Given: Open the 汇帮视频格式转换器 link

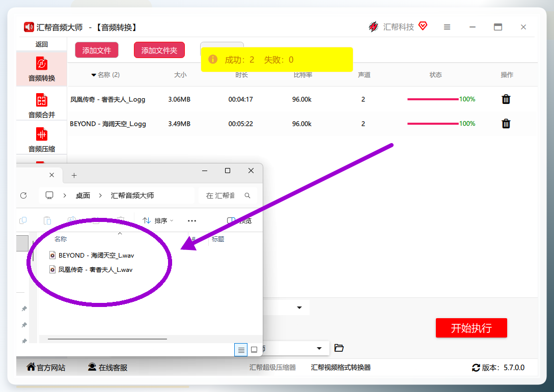Looking at the screenshot, I should [x=341, y=367].
